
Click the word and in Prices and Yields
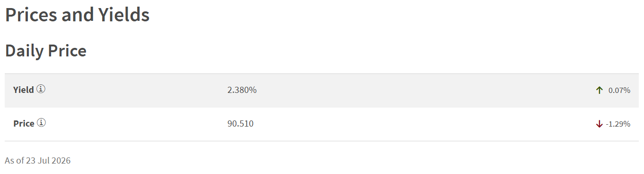[x=78, y=15]
